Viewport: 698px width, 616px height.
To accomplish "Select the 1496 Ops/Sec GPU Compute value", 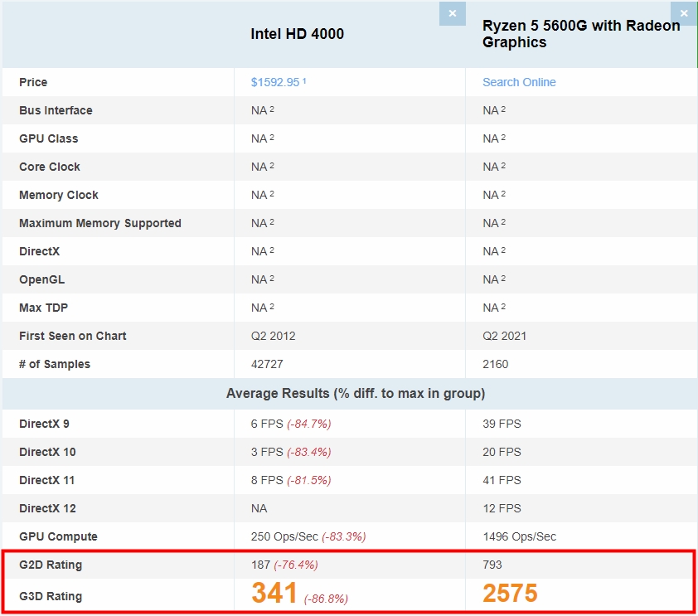I will pyautogui.click(x=519, y=536).
